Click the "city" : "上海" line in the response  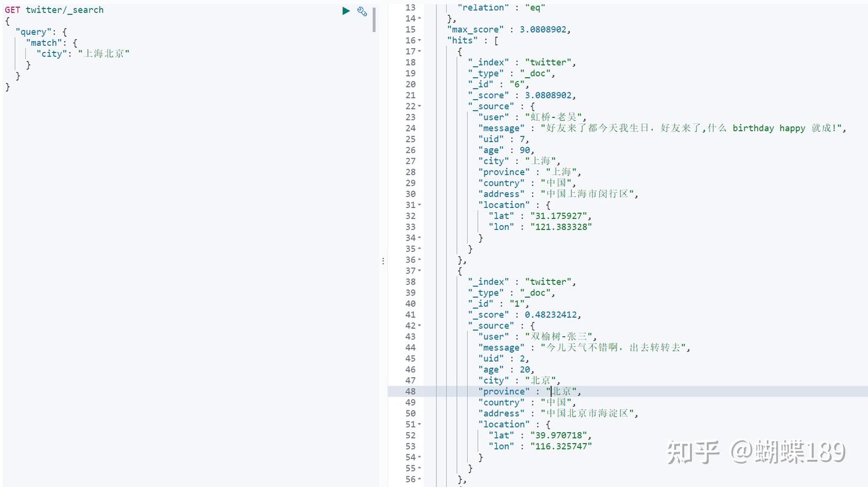tap(520, 161)
